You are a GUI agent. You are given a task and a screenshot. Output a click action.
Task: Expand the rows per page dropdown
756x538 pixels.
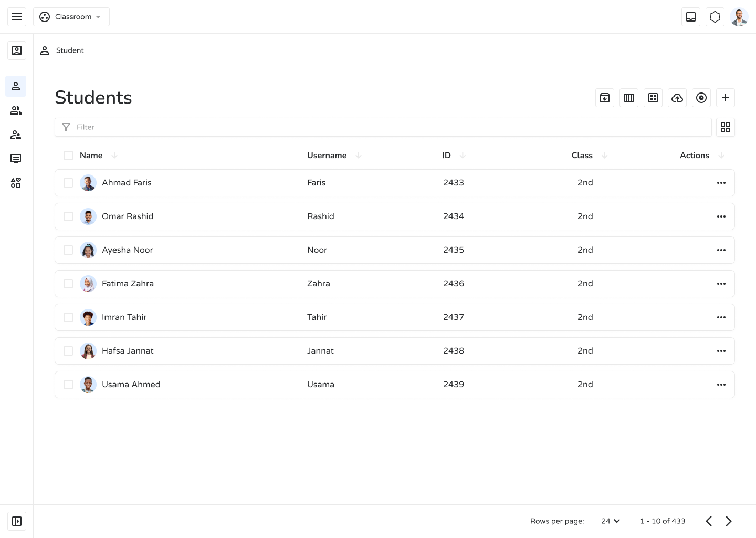(x=611, y=521)
